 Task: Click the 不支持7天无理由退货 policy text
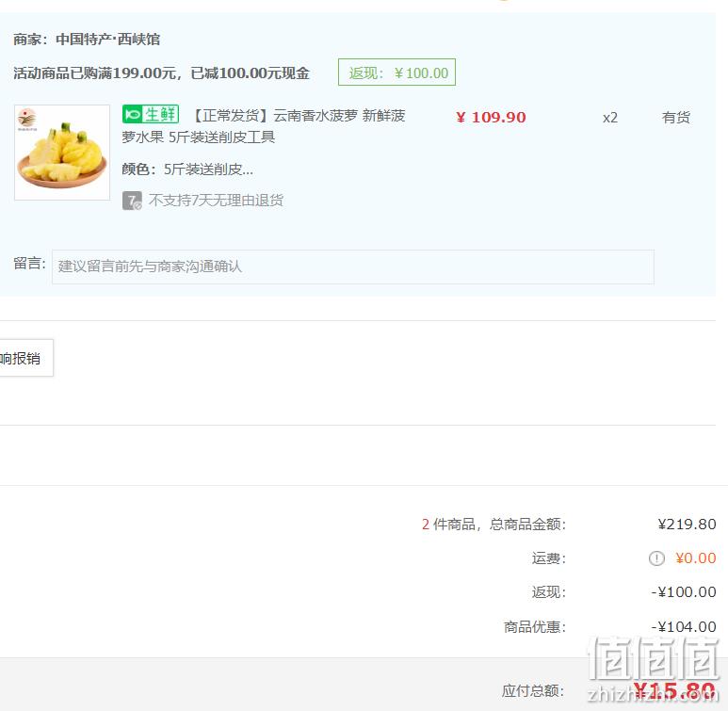click(216, 201)
